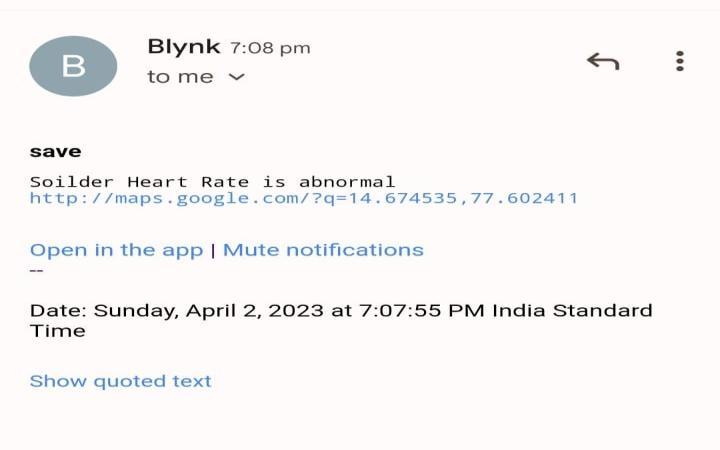This screenshot has height=450, width=720.
Task: Select the email subject "save"
Action: click(55, 152)
